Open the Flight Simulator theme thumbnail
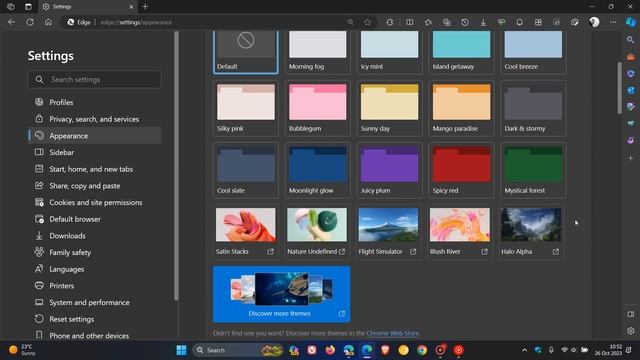Screen dimensions: 640x360 pos(389,225)
